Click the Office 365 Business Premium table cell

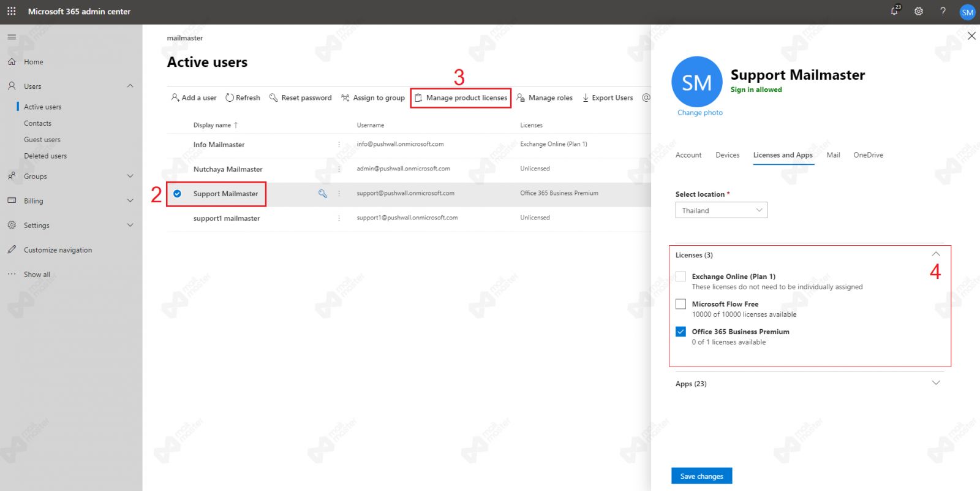tap(559, 193)
